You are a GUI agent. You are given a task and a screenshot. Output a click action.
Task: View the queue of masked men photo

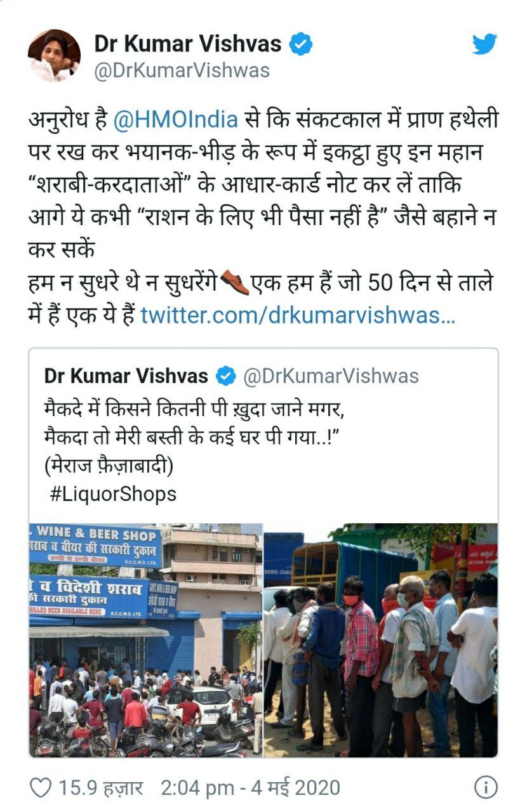point(381,640)
